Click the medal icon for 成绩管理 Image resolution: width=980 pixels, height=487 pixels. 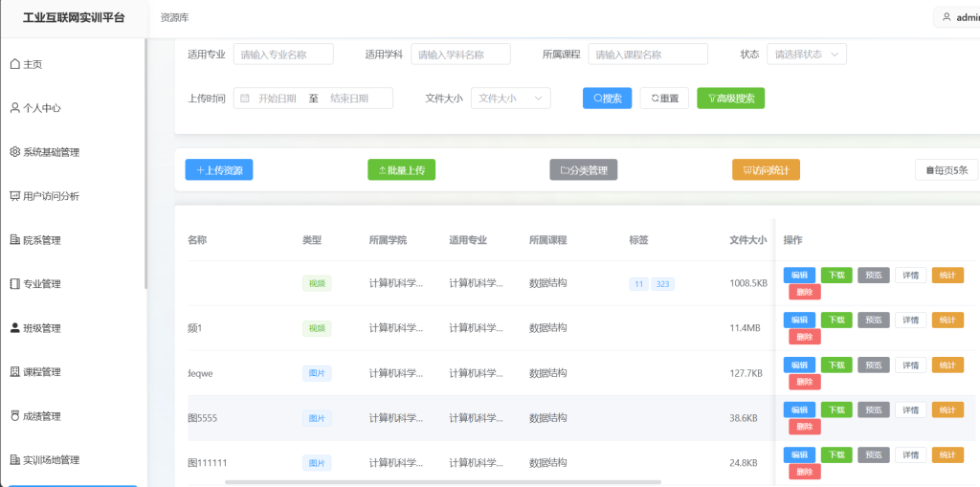[x=14, y=416]
